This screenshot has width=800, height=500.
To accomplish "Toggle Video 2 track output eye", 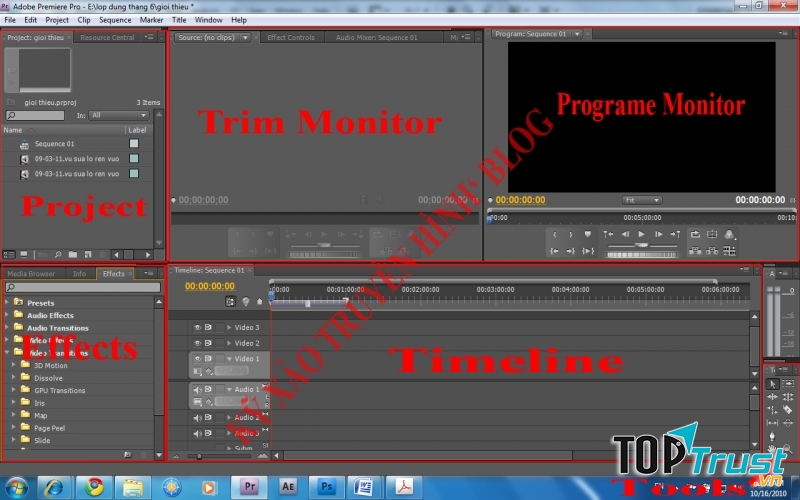I will click(197, 343).
